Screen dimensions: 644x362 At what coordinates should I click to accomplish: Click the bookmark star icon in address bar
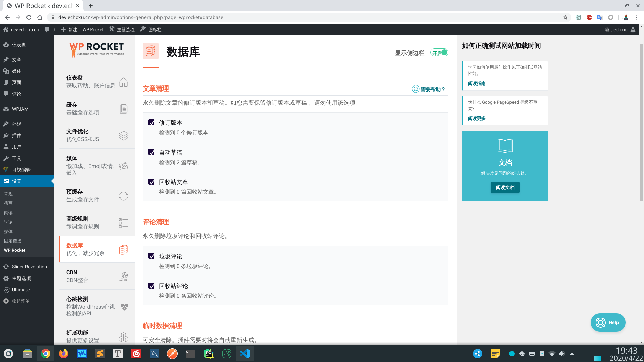tap(565, 17)
